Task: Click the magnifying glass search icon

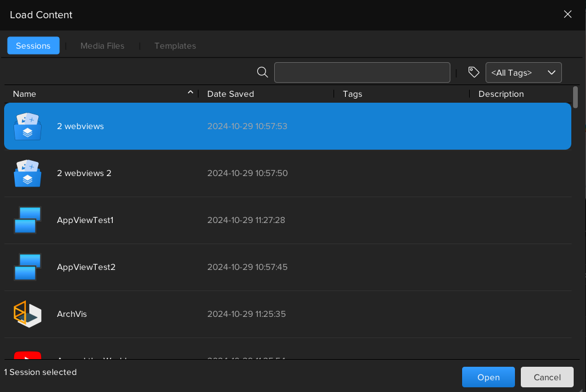Action: 262,72
